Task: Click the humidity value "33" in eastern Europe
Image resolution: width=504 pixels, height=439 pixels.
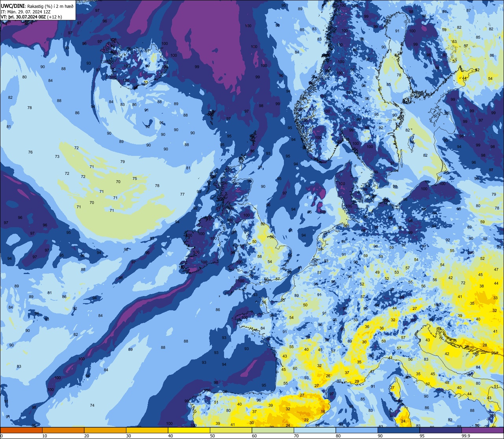Action: pos(495,298)
